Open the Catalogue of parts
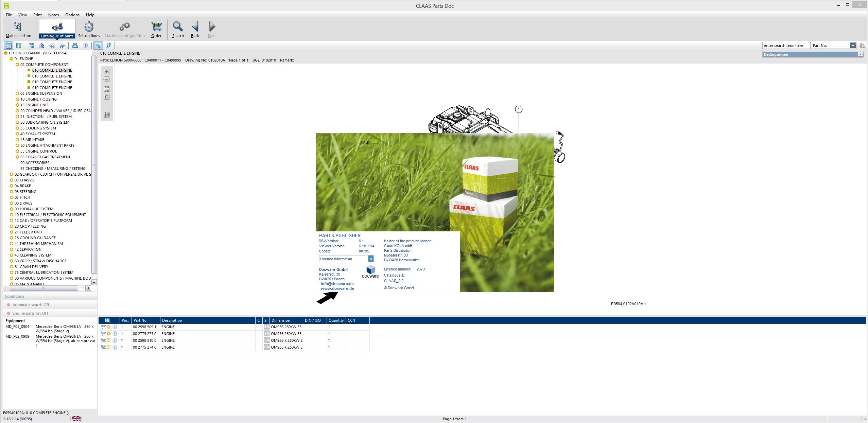The image size is (868, 423). [x=57, y=30]
